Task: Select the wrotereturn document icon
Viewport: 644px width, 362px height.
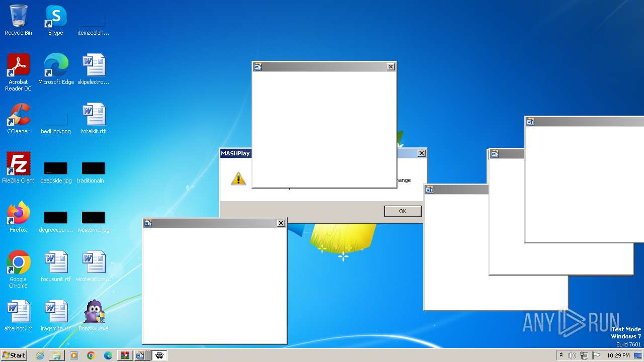Action: (93, 266)
